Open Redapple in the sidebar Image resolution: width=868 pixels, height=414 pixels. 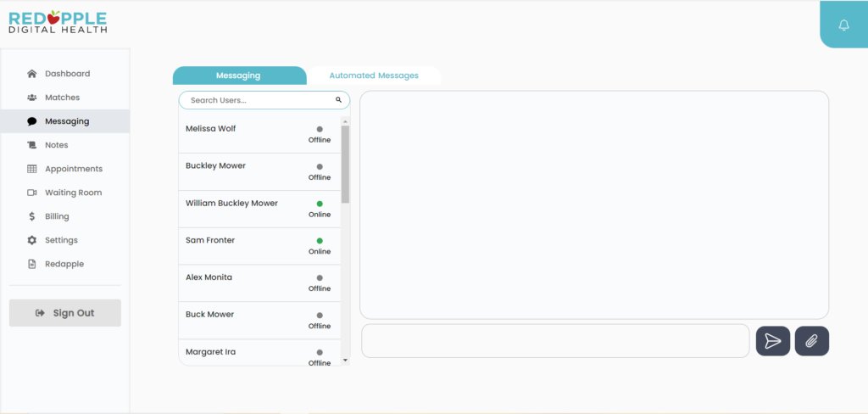pyautogui.click(x=65, y=265)
